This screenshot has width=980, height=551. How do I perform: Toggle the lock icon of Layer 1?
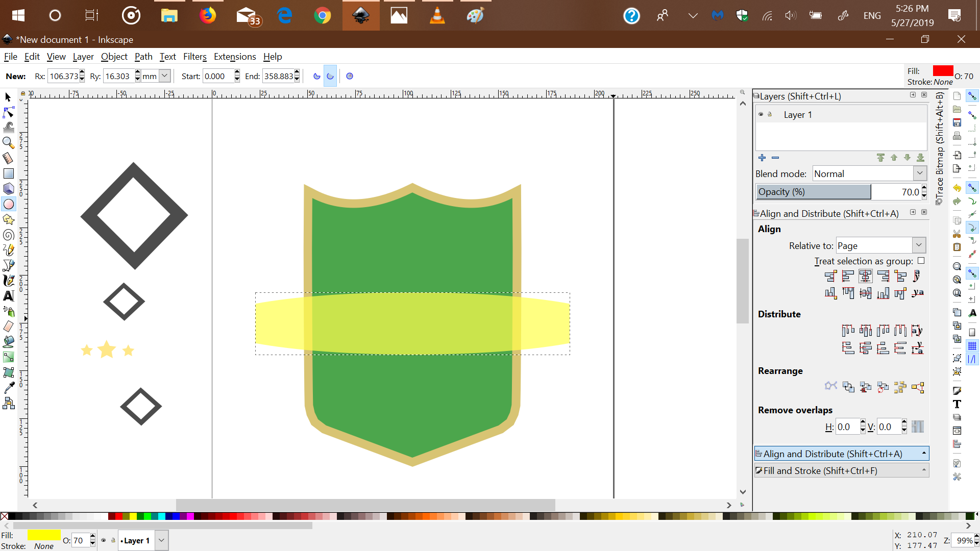770,114
